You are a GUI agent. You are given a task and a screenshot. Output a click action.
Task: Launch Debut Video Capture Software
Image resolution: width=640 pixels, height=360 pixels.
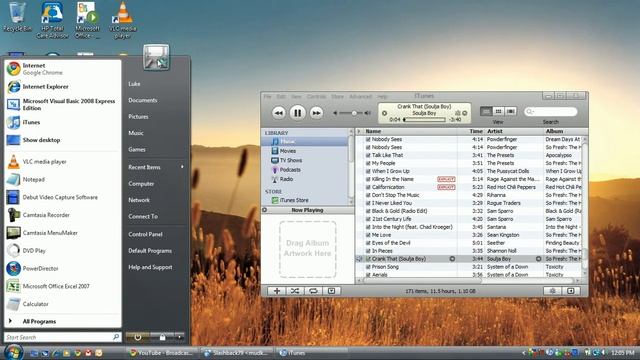pyautogui.click(x=63, y=197)
